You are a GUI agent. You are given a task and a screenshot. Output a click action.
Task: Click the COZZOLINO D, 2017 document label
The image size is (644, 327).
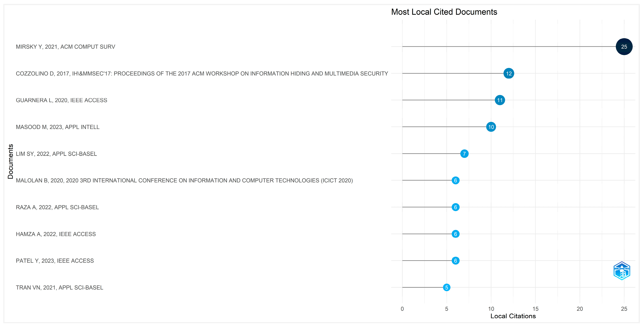tap(202, 73)
